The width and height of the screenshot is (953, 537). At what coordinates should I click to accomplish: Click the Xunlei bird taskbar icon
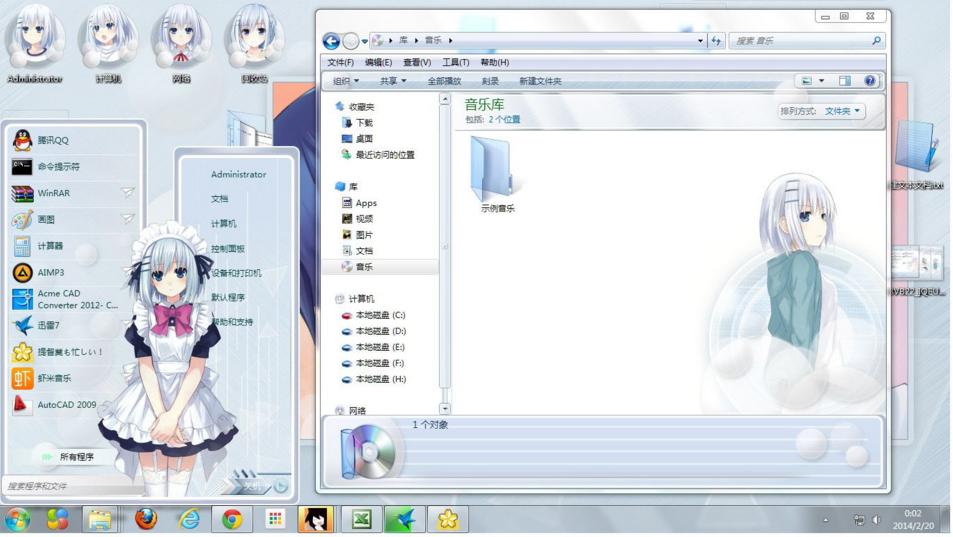coord(404,519)
